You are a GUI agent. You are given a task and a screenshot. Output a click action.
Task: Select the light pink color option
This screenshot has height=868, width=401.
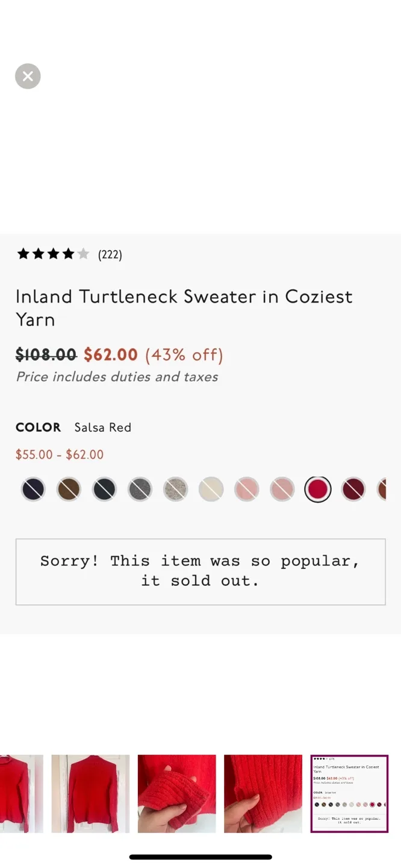point(246,489)
